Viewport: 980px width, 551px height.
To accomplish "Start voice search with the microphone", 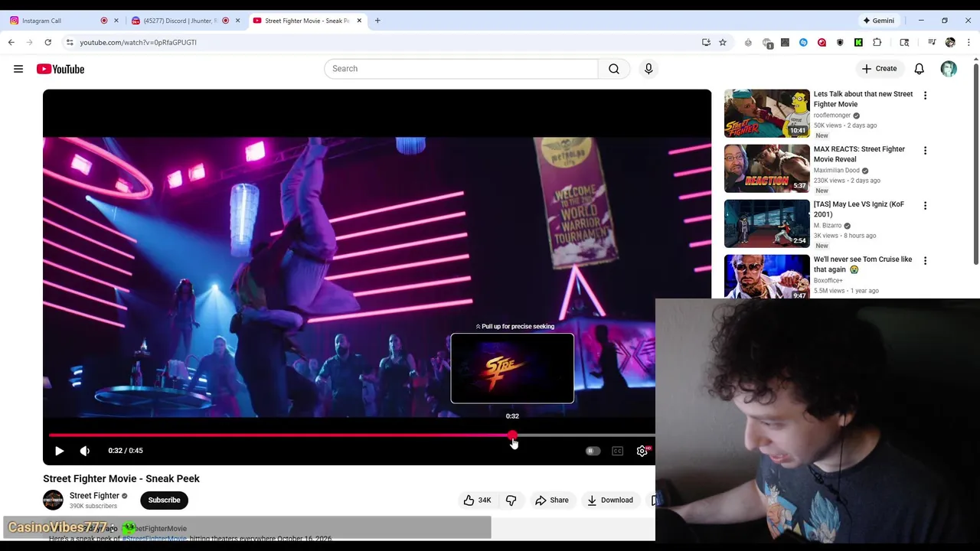I will pos(648,69).
